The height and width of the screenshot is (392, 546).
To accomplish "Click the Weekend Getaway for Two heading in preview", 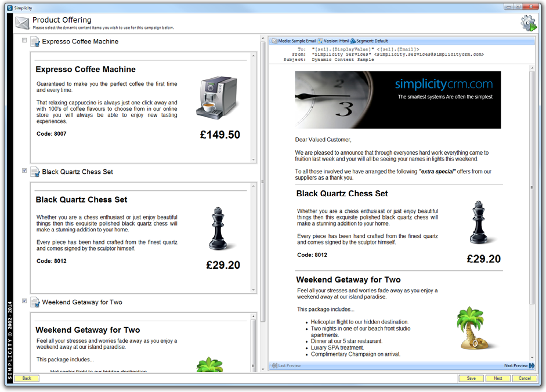I will 348,280.
